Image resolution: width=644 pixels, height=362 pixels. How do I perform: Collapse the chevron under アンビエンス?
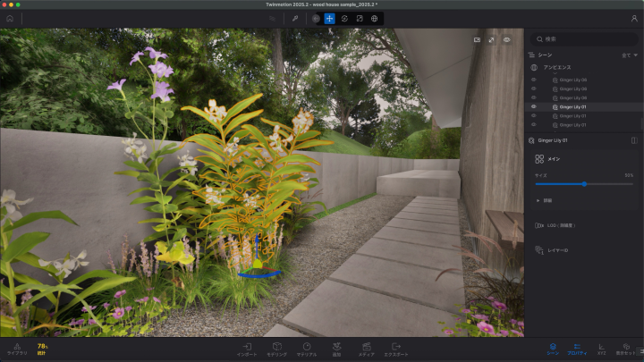tap(555, 73)
